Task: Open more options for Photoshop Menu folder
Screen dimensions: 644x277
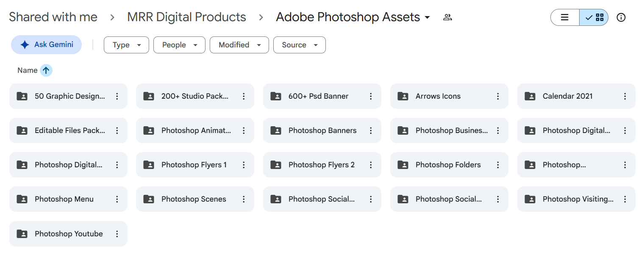Action: pyautogui.click(x=117, y=199)
